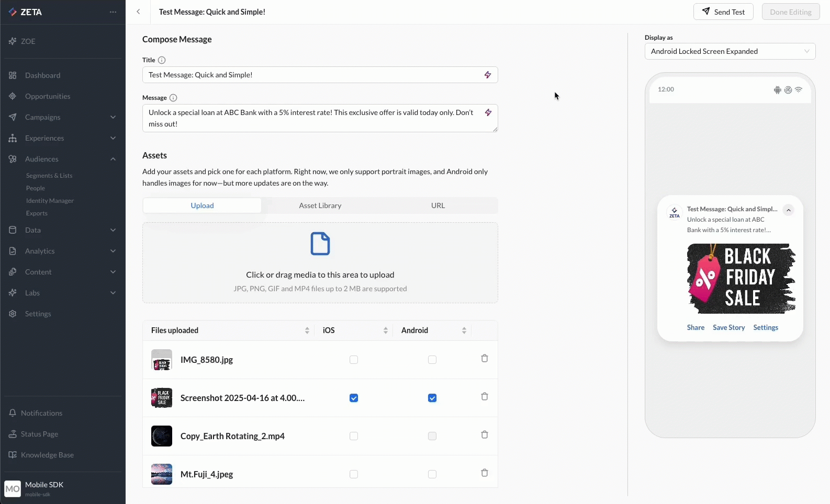Click the back arrow beside message title

[138, 12]
